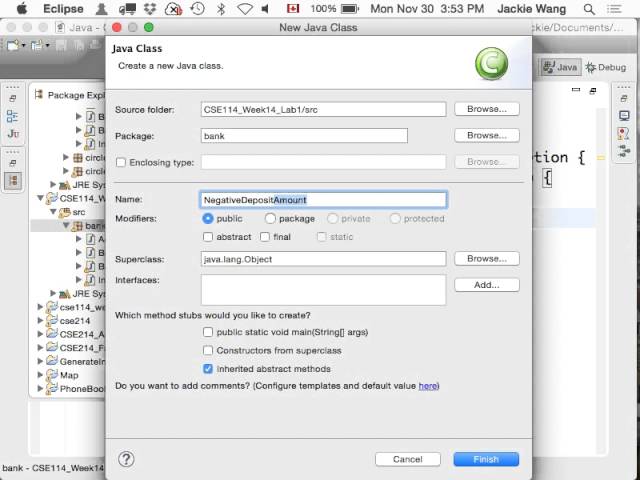Open the 'here' templates configuration link
This screenshot has width=640, height=480.
point(428,386)
